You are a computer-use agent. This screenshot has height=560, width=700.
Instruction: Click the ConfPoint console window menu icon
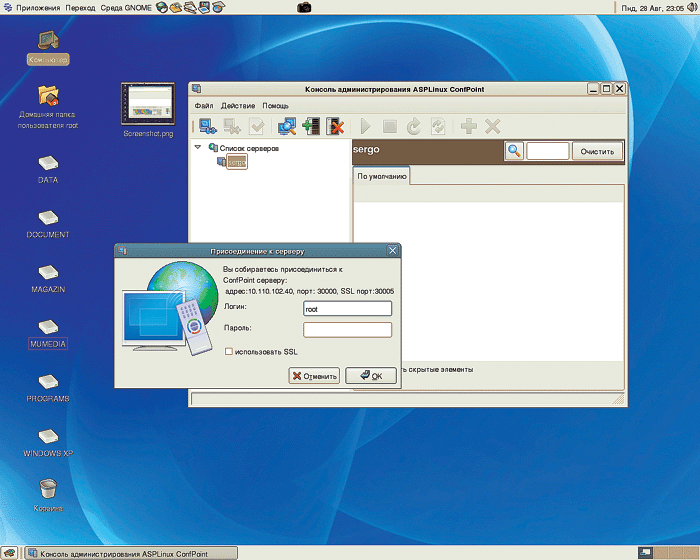196,89
